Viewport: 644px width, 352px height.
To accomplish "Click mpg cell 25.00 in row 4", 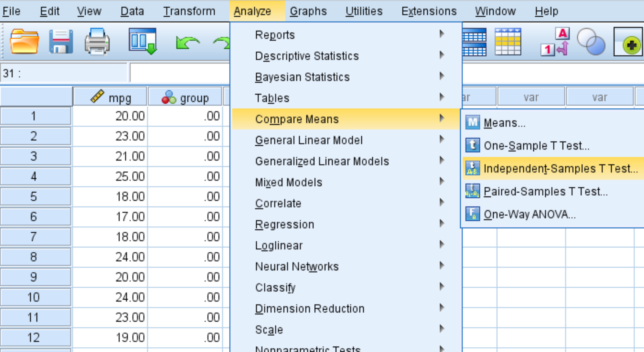I will (x=110, y=176).
